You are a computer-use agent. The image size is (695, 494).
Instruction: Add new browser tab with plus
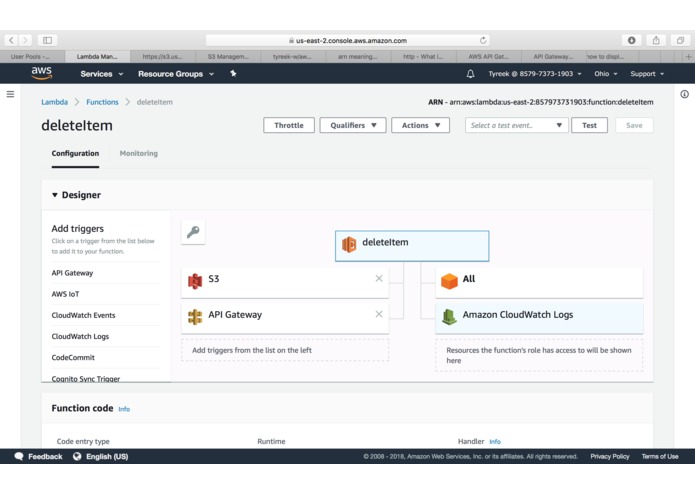[x=688, y=57]
